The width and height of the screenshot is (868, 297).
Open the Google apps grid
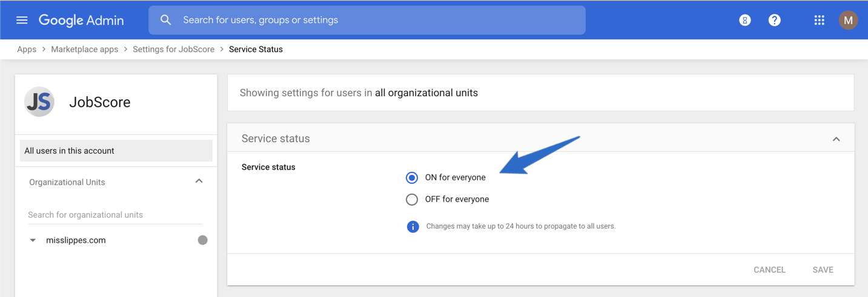click(820, 20)
